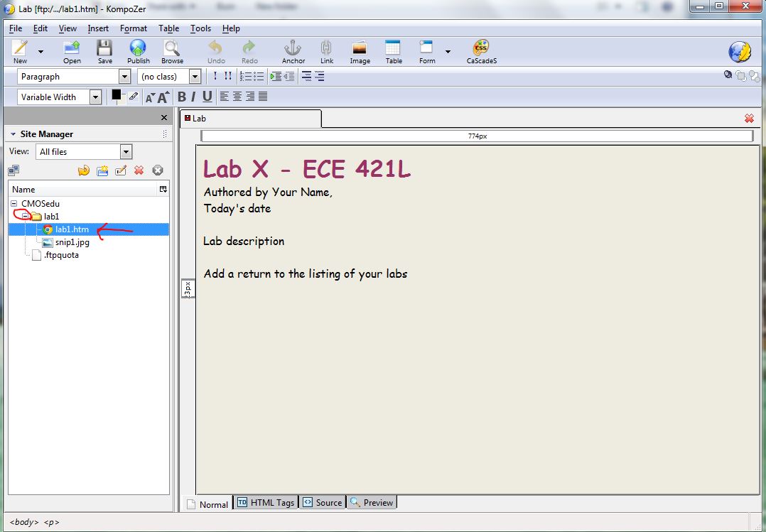Open the arrow next to Form
The height and width of the screenshot is (532, 766).
448,51
